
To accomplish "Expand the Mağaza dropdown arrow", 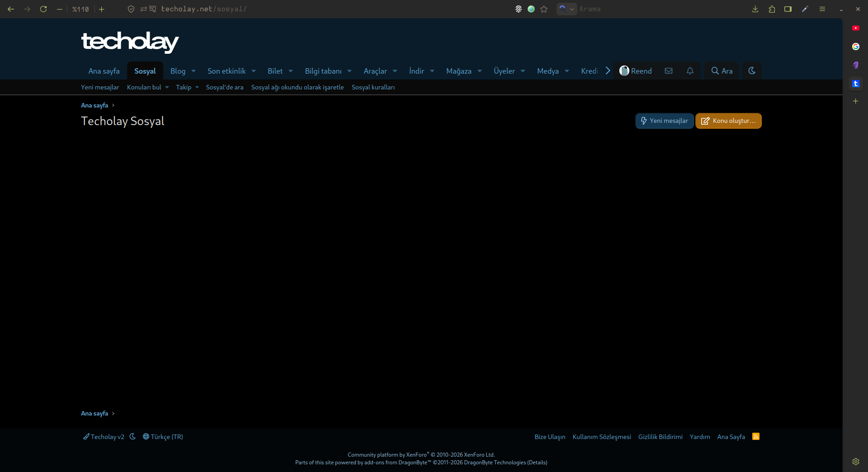I will tap(480, 71).
